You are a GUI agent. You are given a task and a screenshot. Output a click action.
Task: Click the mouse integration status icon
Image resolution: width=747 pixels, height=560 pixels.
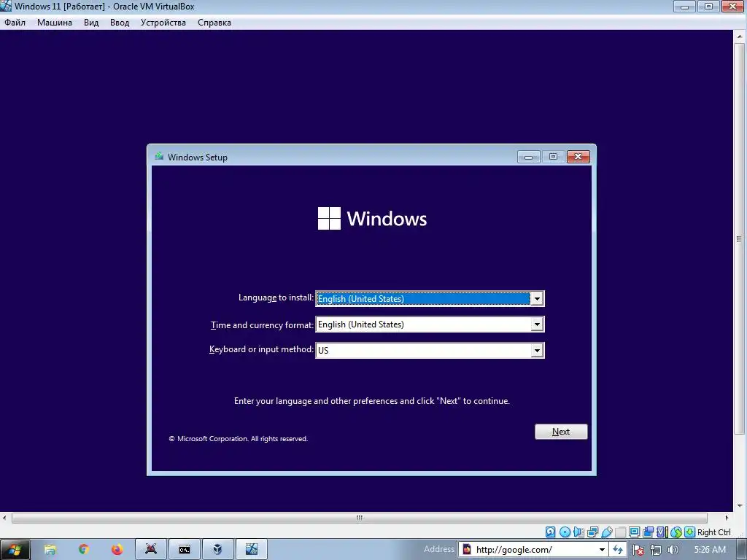(x=676, y=532)
